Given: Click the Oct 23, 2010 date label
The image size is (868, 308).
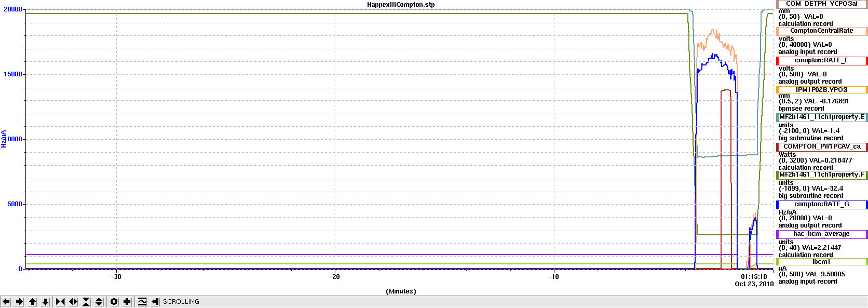Looking at the screenshot, I should [754, 284].
